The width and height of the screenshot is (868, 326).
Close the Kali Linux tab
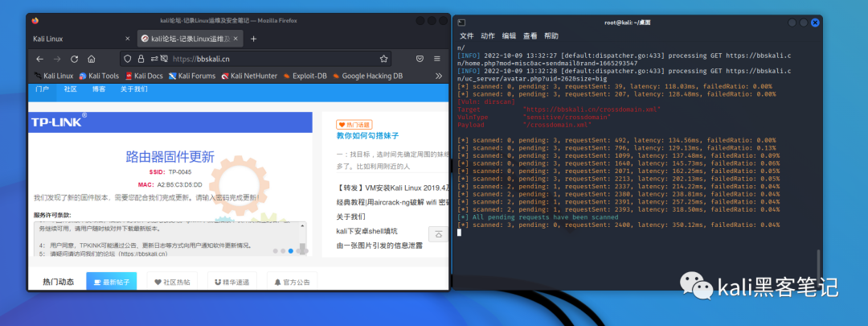(x=127, y=39)
